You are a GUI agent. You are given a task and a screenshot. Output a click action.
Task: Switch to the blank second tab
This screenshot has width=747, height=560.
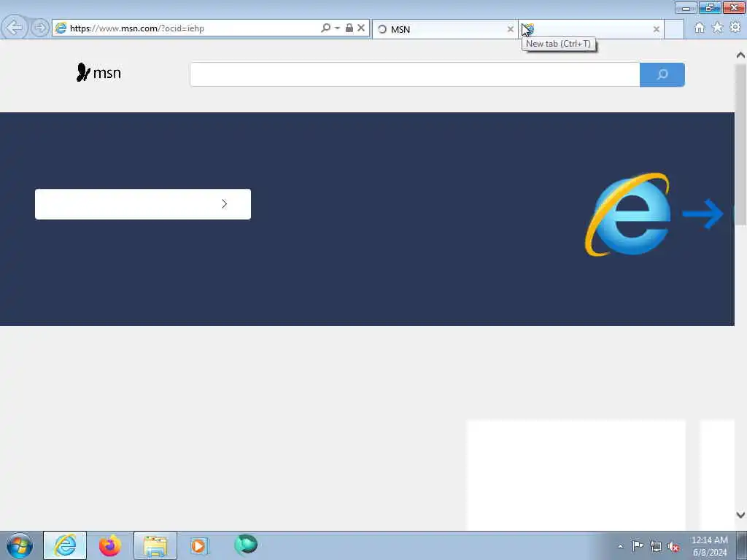(x=591, y=29)
